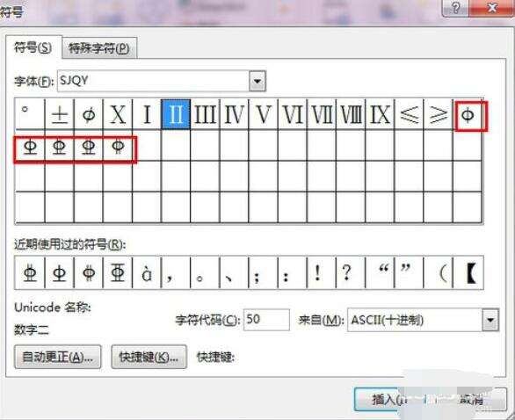The image size is (515, 420).
Task: Pick recently used opening parenthesis
Action: pyautogui.click(x=439, y=273)
